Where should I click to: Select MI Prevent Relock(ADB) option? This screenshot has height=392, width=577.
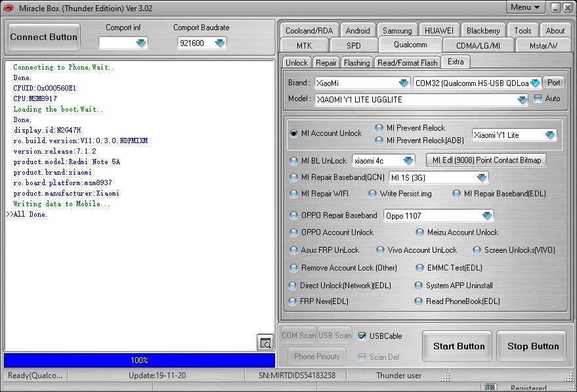click(379, 141)
